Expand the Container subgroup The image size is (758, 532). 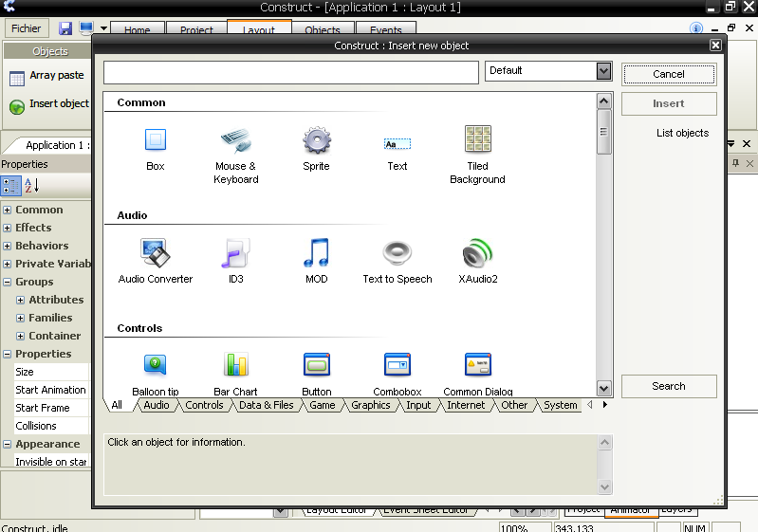pyautogui.click(x=20, y=336)
